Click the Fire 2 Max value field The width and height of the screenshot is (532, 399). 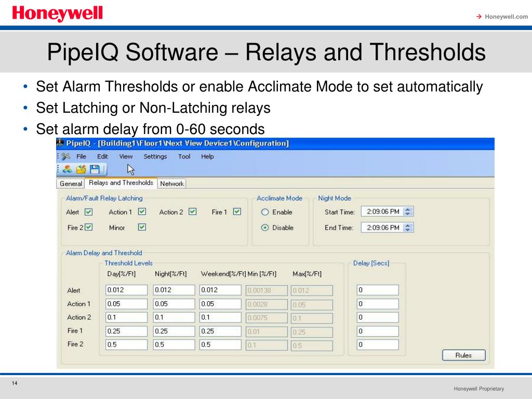(x=312, y=345)
